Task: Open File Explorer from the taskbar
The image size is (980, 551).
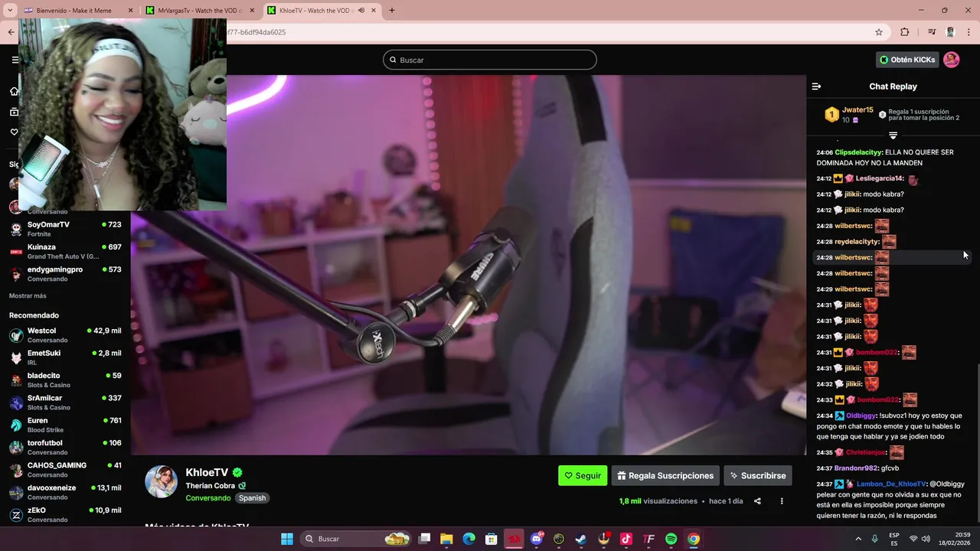Action: (x=446, y=539)
